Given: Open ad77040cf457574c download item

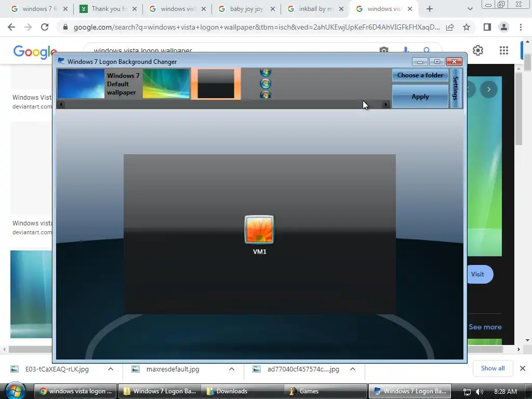Looking at the screenshot, I should point(303,369).
